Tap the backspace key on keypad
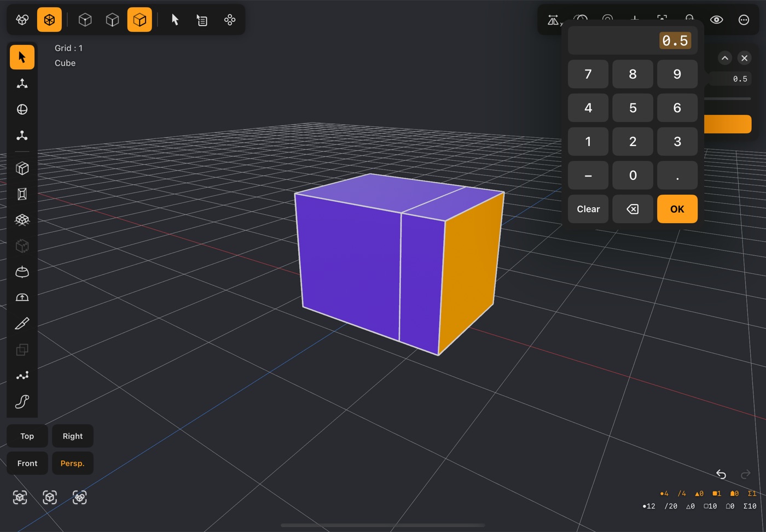Image resolution: width=766 pixels, height=532 pixels. [x=632, y=209]
